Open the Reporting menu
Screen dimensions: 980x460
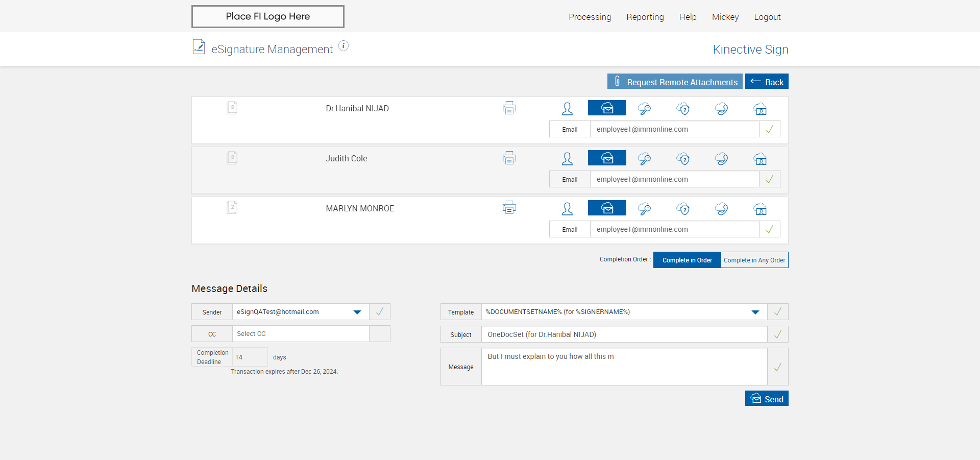(645, 17)
